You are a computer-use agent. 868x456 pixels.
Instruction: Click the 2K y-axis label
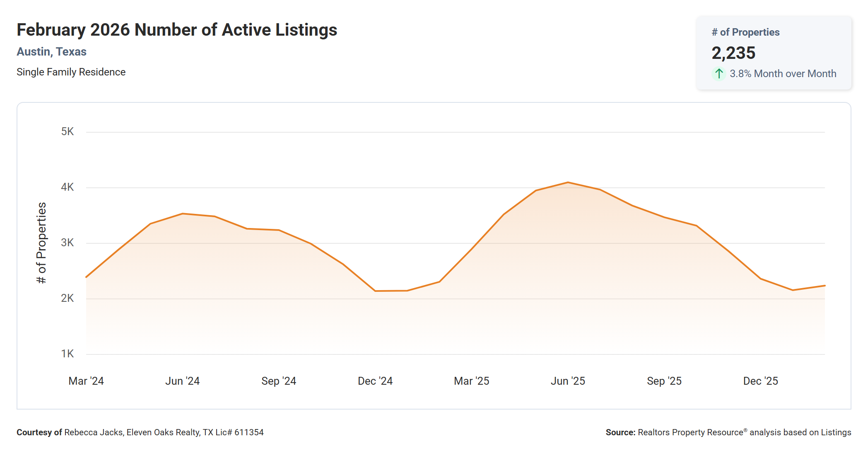coord(68,298)
